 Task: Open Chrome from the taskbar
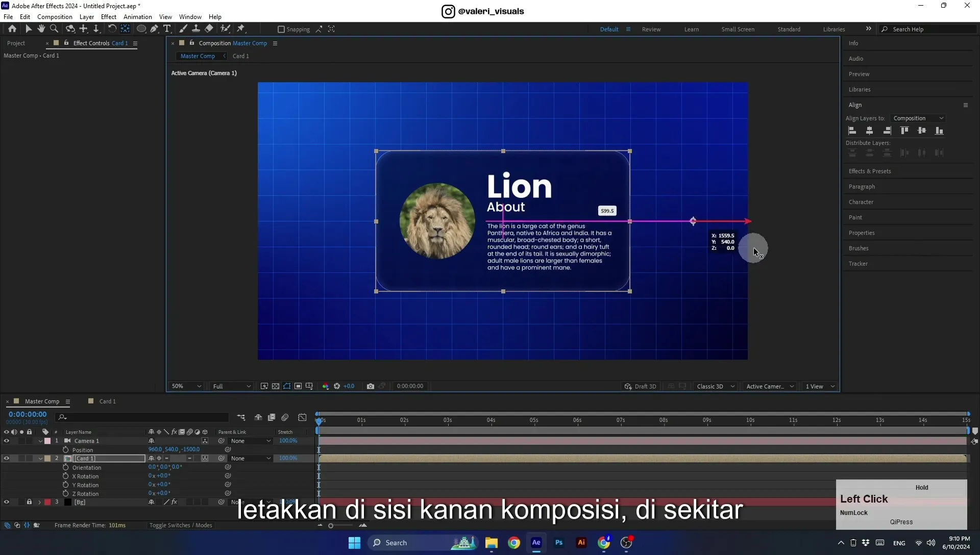pyautogui.click(x=514, y=543)
